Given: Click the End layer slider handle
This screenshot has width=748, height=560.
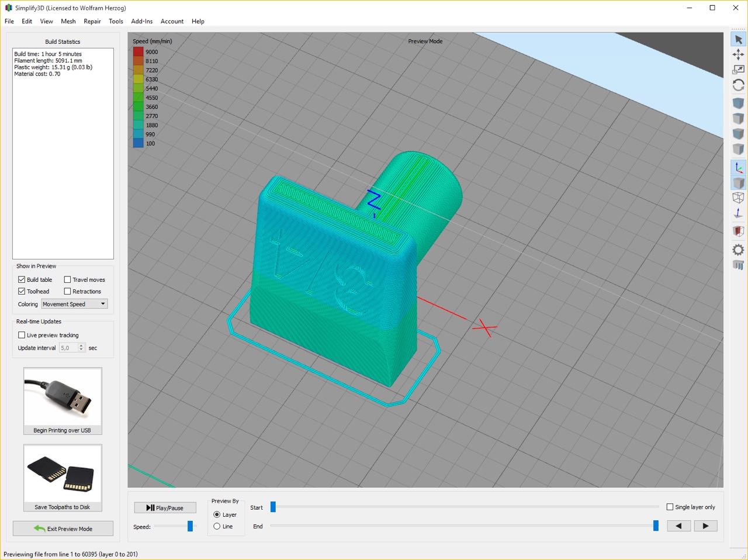Looking at the screenshot, I should [656, 526].
